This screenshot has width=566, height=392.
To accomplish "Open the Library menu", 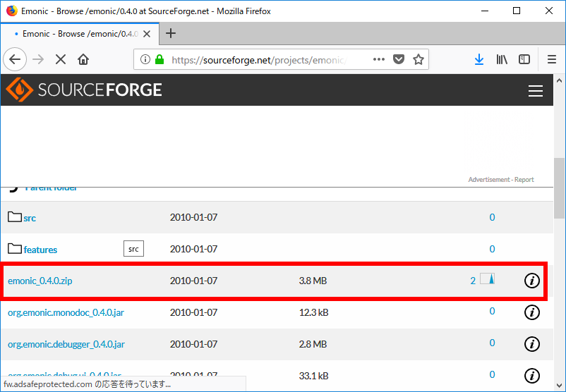I will coord(502,59).
